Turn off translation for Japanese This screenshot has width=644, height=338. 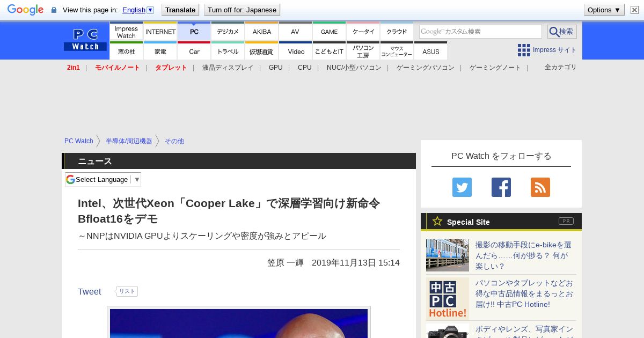coord(242,10)
